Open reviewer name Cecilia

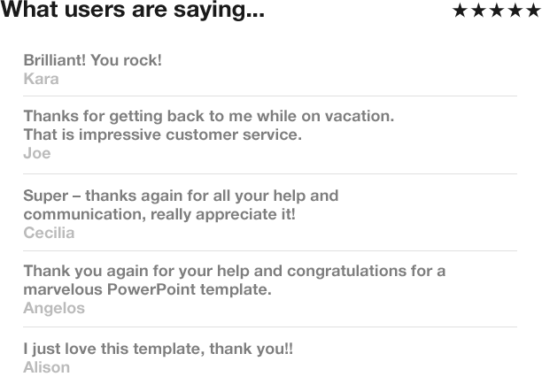point(49,233)
